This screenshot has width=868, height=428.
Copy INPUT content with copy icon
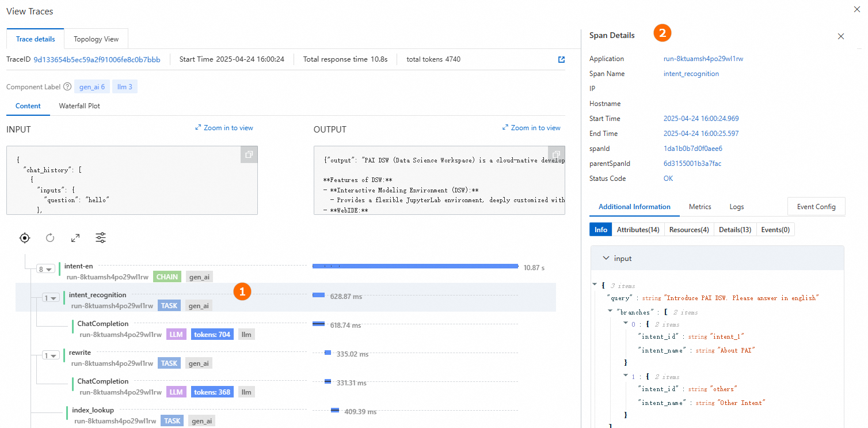pyautogui.click(x=249, y=154)
